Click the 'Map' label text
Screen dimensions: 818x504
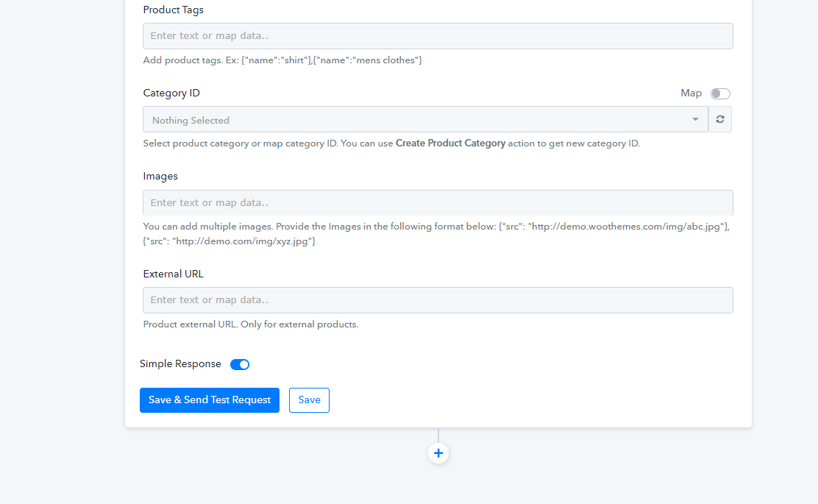[x=691, y=93]
